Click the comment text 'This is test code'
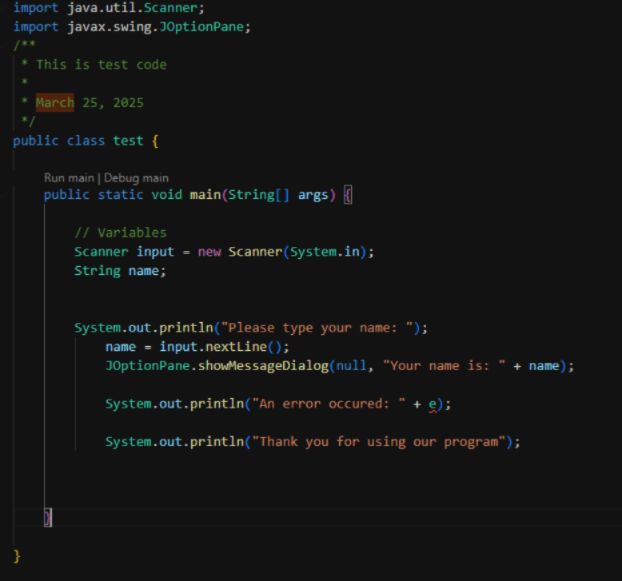Image resolution: width=622 pixels, height=581 pixels. click(x=101, y=65)
